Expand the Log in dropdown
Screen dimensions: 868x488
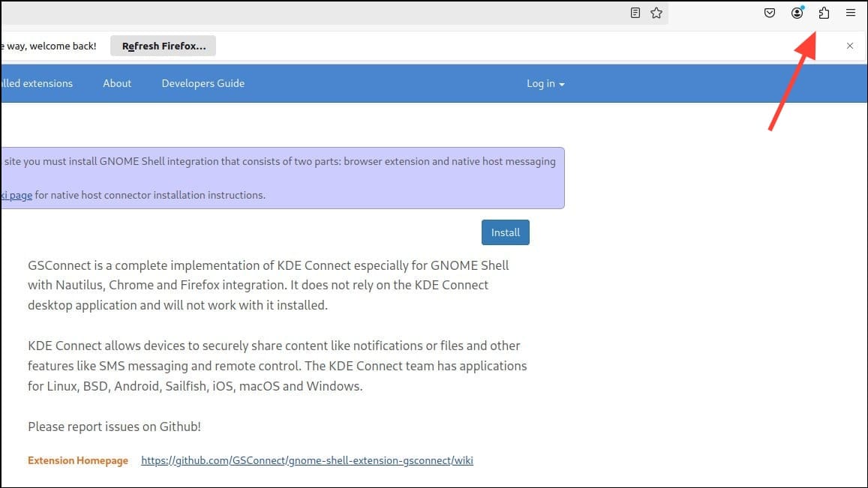pos(545,83)
